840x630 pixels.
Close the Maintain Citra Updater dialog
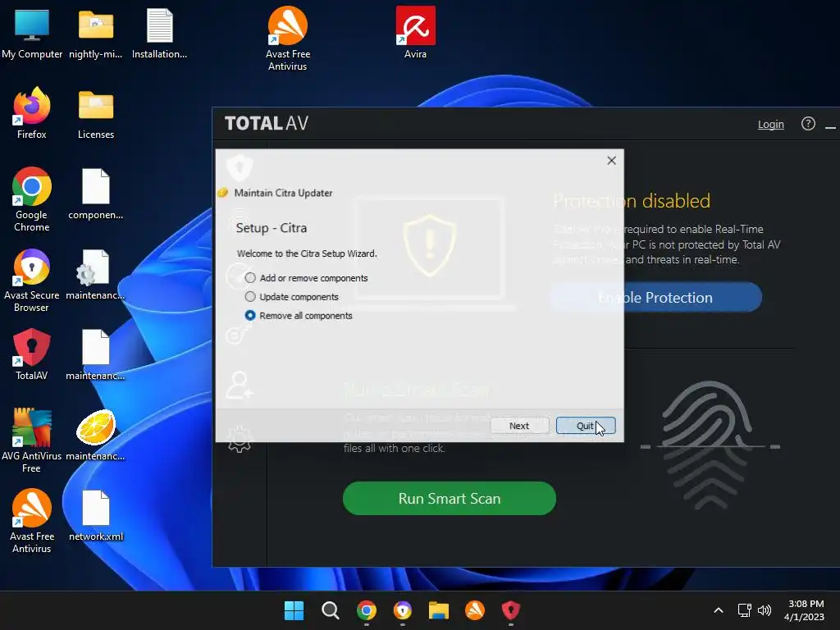pos(611,161)
